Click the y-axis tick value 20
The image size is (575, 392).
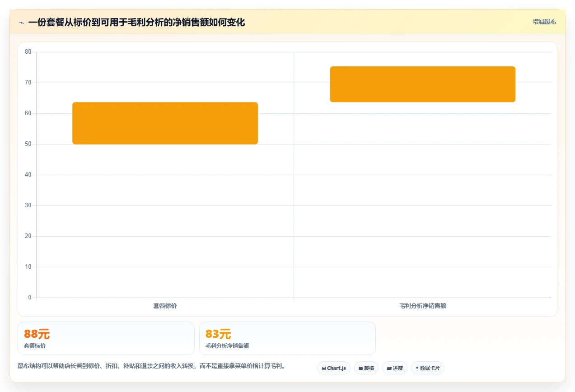tap(28, 236)
